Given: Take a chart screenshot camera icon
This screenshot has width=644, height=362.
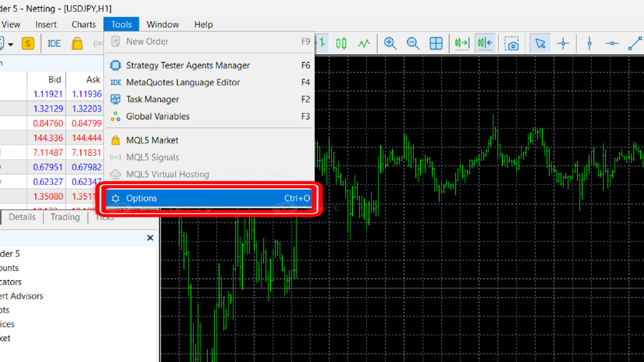Looking at the screenshot, I should [x=512, y=43].
